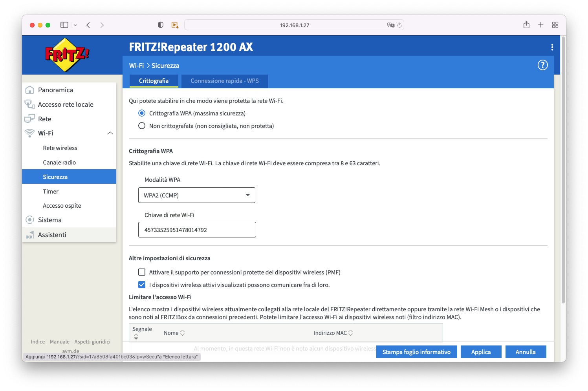Click the FRITZ!Repeater 1200 AX title

(x=191, y=47)
